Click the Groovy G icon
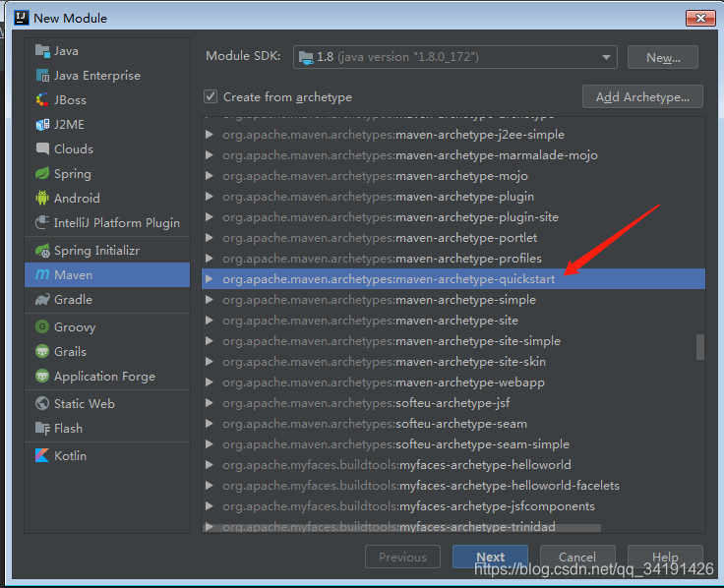 pyautogui.click(x=42, y=326)
